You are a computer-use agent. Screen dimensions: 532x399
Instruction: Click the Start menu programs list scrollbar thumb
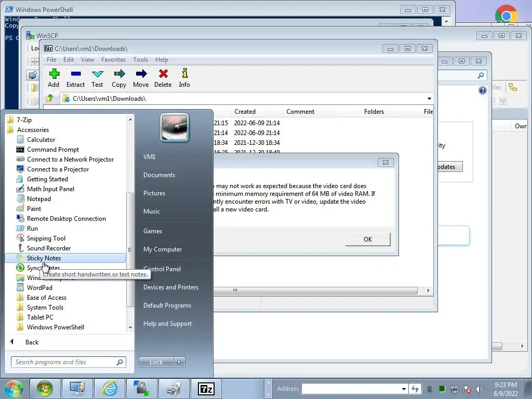click(x=129, y=250)
